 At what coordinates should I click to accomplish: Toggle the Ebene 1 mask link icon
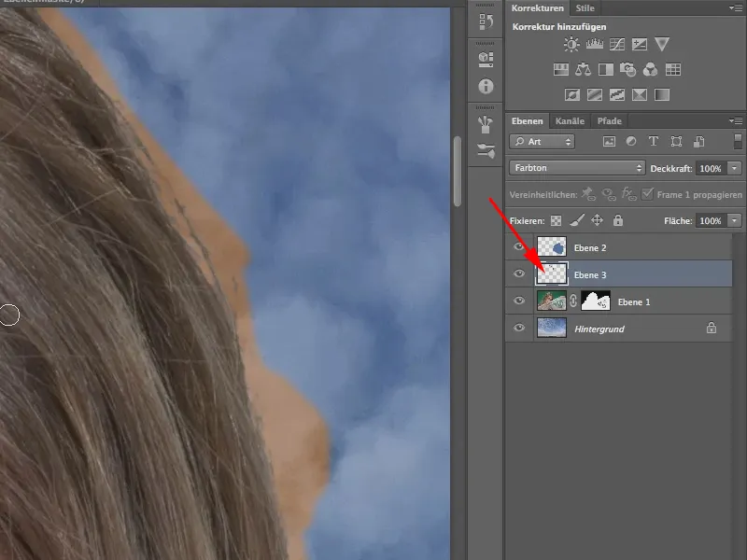(573, 301)
